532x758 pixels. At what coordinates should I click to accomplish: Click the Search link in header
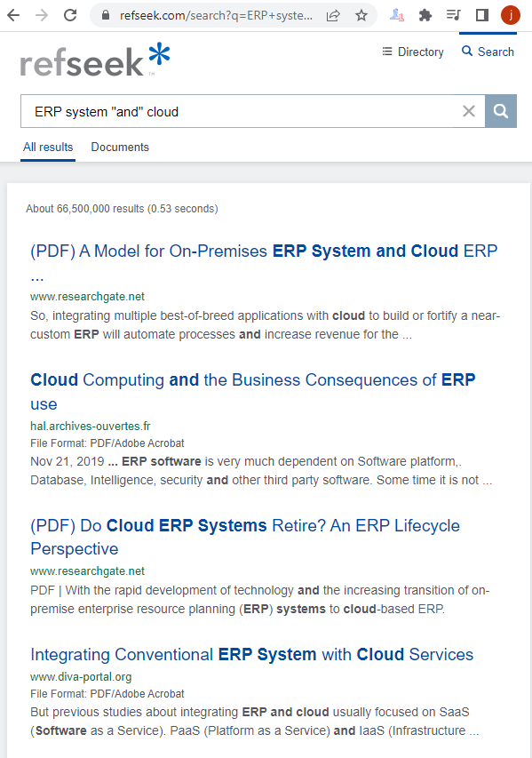[x=488, y=52]
